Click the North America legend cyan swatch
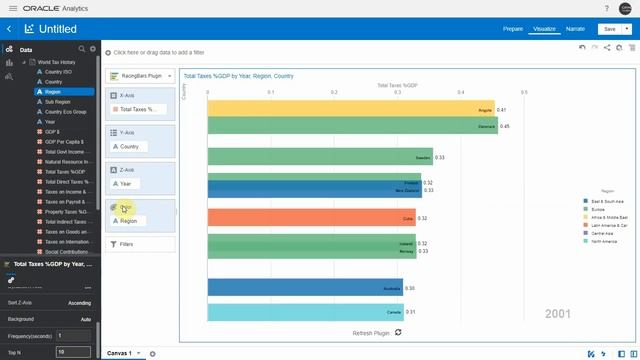Screen dimensions: 640x360 coord(586,241)
